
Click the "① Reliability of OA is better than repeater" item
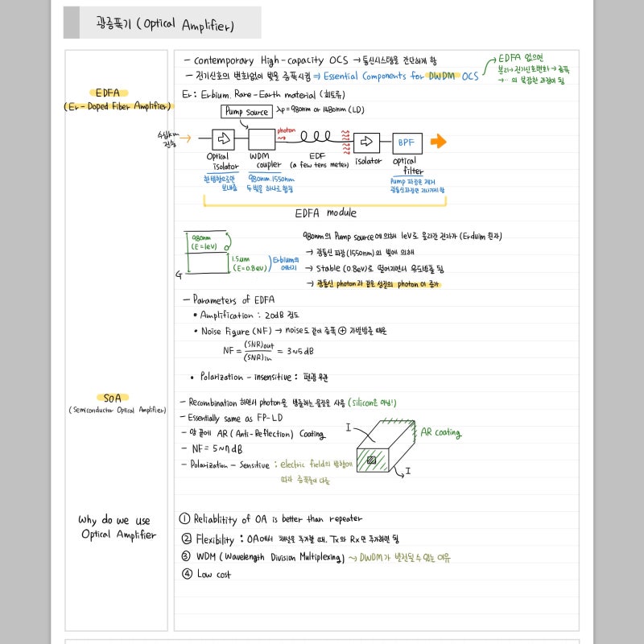tap(271, 519)
